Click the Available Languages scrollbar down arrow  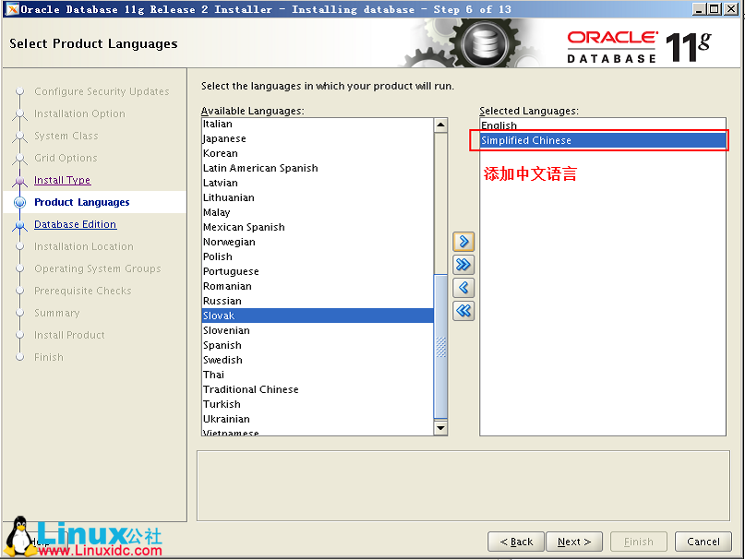[x=440, y=427]
